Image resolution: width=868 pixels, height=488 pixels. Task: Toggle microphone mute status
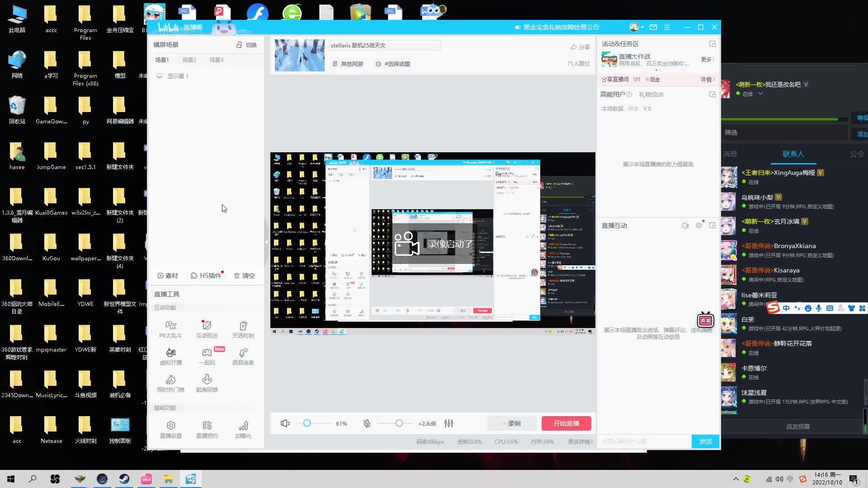(x=367, y=424)
